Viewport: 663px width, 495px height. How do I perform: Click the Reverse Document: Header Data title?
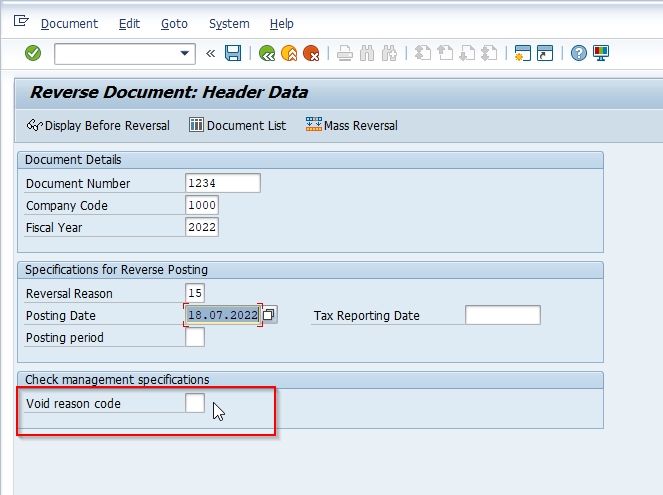tap(169, 92)
